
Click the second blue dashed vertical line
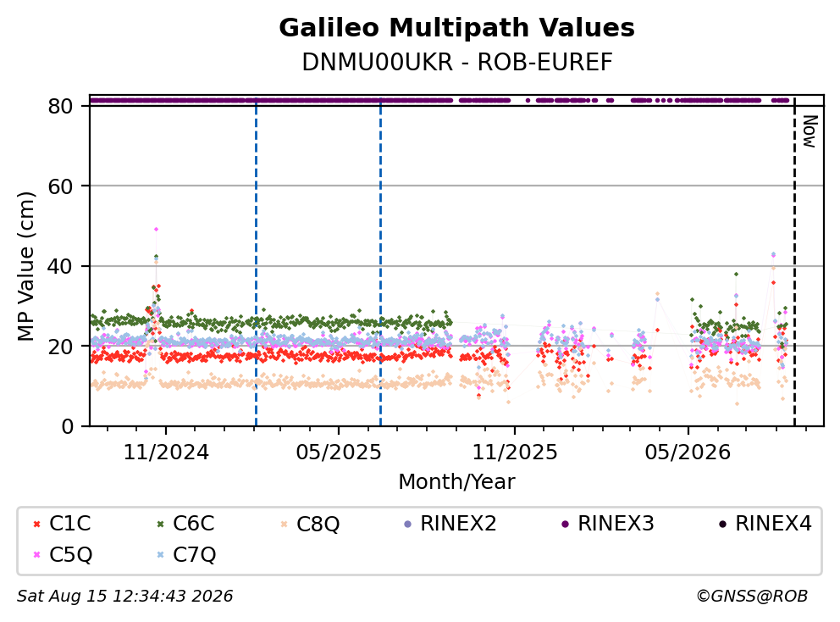381,263
